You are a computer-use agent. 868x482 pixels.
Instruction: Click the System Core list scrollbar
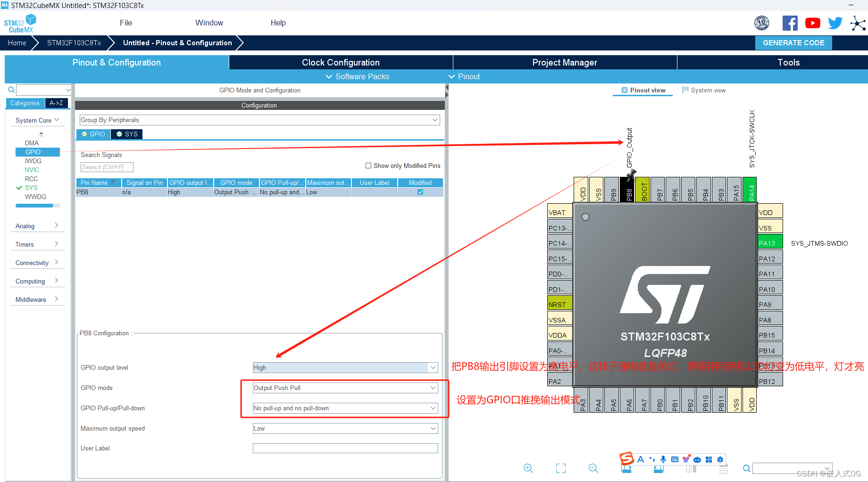(x=34, y=206)
